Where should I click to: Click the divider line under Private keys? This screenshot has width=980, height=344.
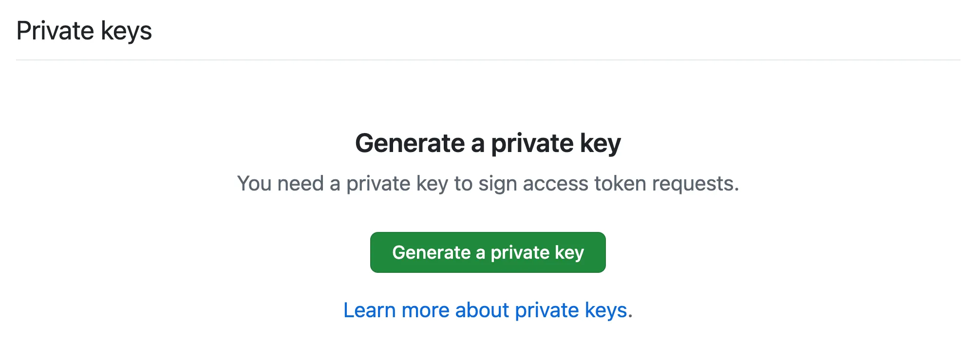click(x=488, y=60)
